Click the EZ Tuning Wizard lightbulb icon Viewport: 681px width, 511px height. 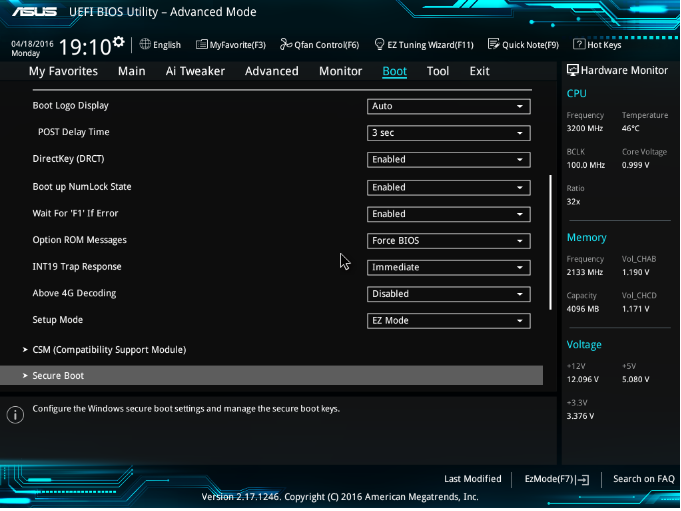tap(379, 44)
